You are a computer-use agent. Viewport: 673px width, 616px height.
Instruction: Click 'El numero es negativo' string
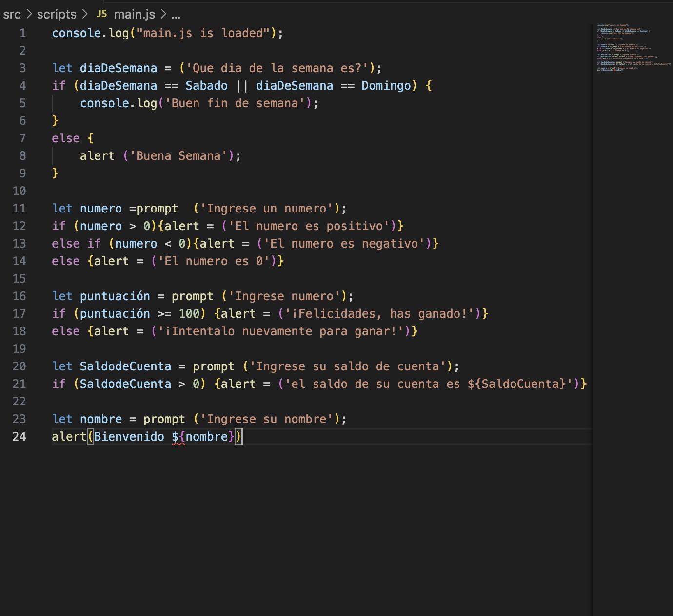tap(344, 244)
